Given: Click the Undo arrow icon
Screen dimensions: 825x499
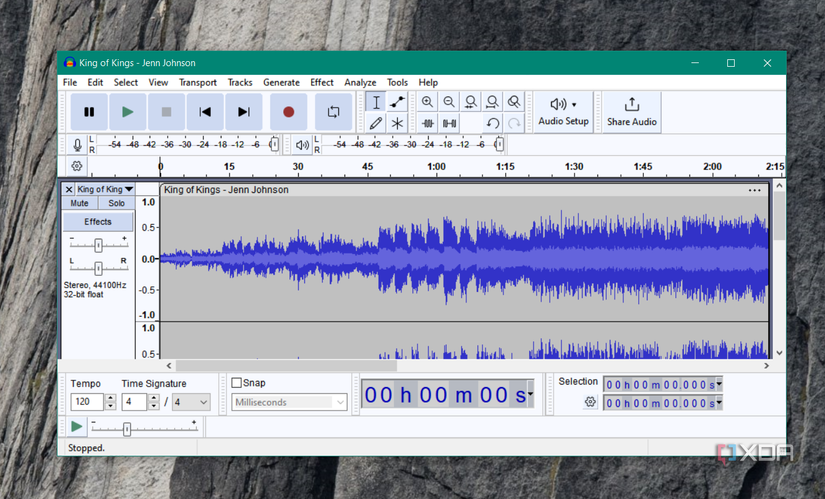Looking at the screenshot, I should click(492, 123).
